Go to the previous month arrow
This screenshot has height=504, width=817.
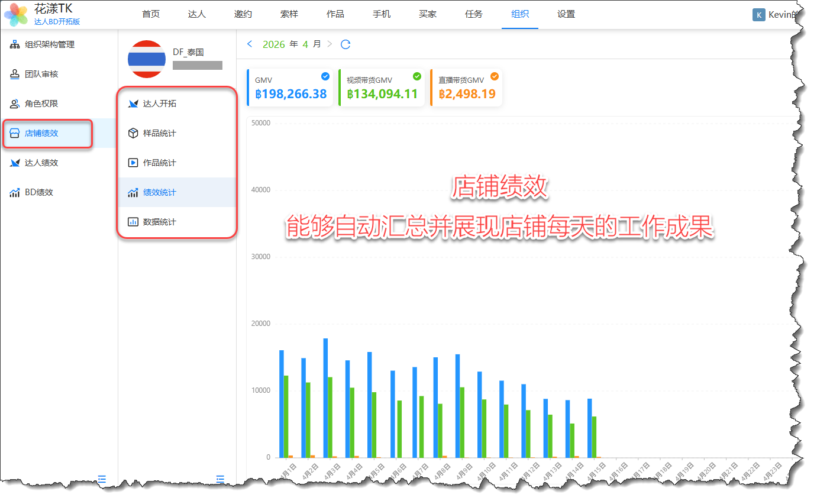(x=250, y=44)
